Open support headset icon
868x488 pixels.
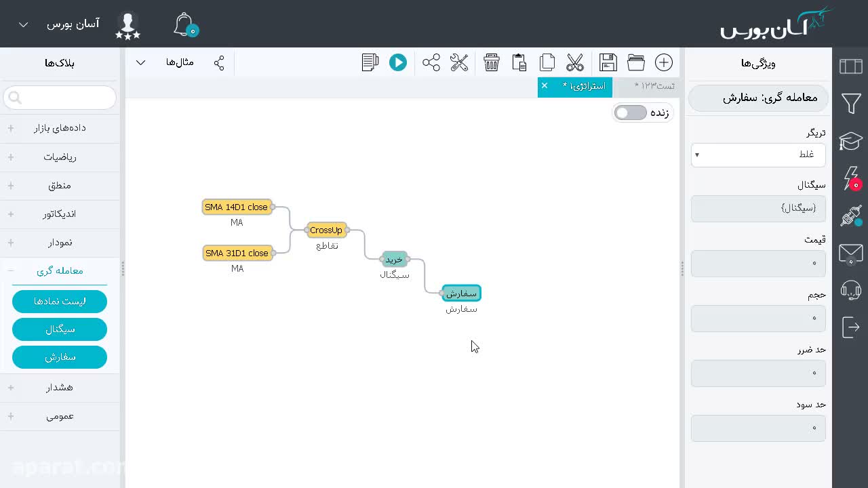click(x=850, y=290)
